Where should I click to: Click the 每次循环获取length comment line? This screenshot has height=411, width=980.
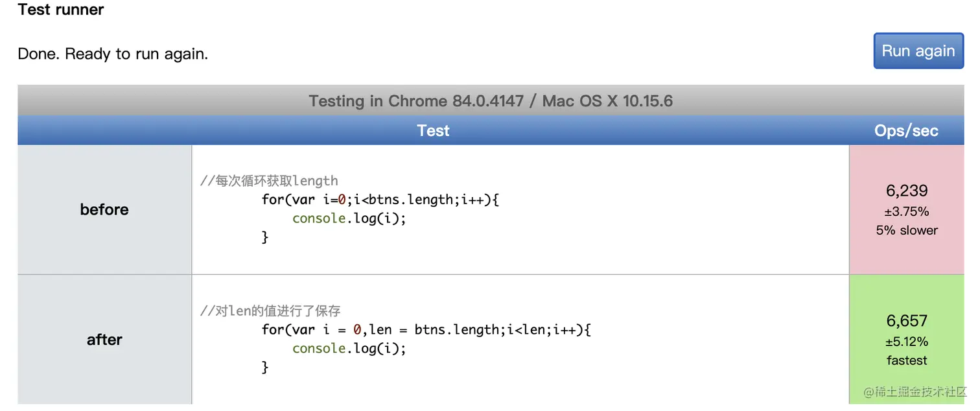pyautogui.click(x=269, y=181)
